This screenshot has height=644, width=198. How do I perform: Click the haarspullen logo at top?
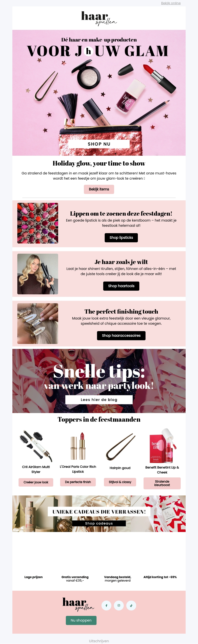click(99, 18)
